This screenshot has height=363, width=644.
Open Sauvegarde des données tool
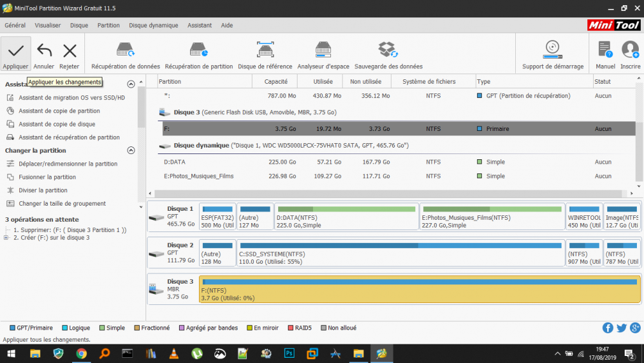click(x=388, y=50)
